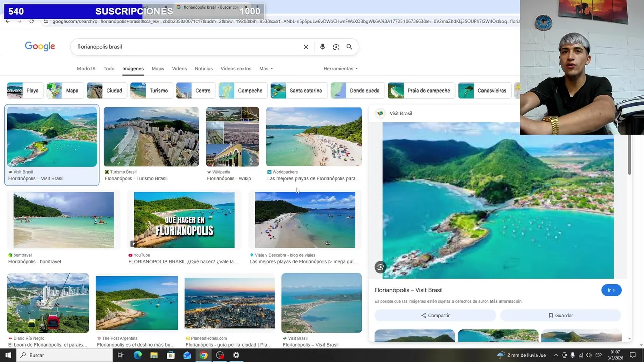Clear the search box with the X icon
The image size is (644, 362).
tap(306, 47)
